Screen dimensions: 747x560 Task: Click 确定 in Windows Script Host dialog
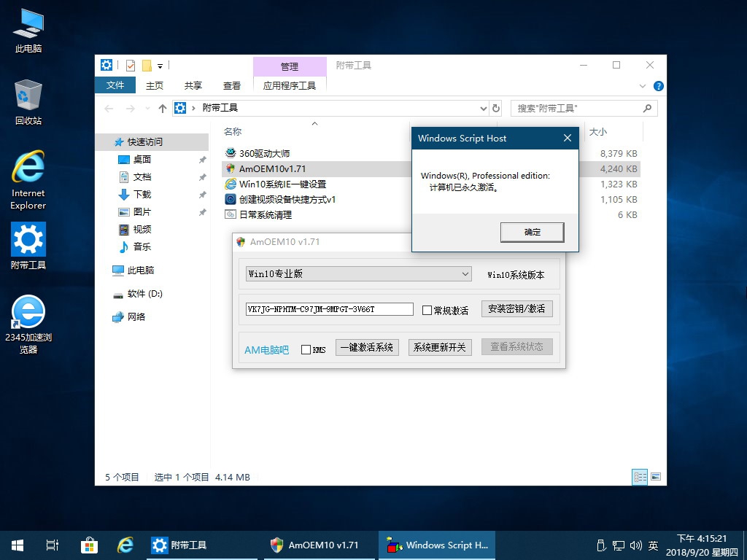click(532, 232)
